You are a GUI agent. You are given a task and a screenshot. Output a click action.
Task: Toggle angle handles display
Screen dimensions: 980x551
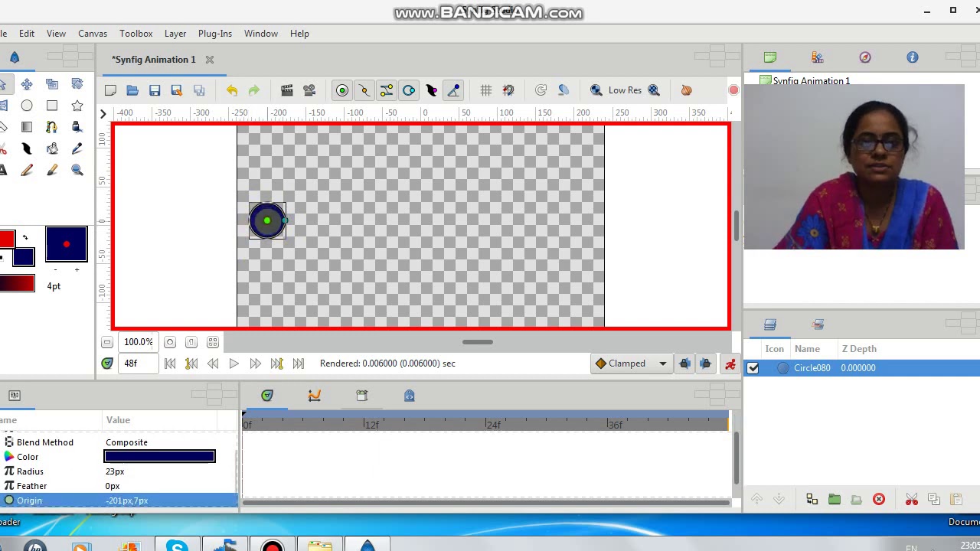pyautogui.click(x=453, y=90)
